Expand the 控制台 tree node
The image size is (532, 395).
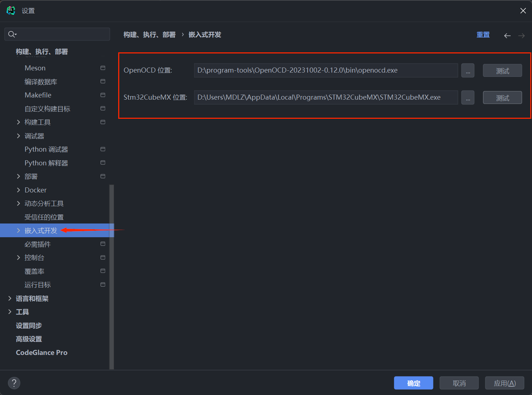point(18,257)
